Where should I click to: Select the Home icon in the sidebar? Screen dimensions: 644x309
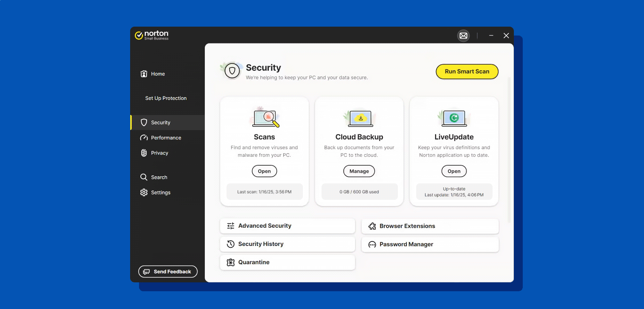143,74
